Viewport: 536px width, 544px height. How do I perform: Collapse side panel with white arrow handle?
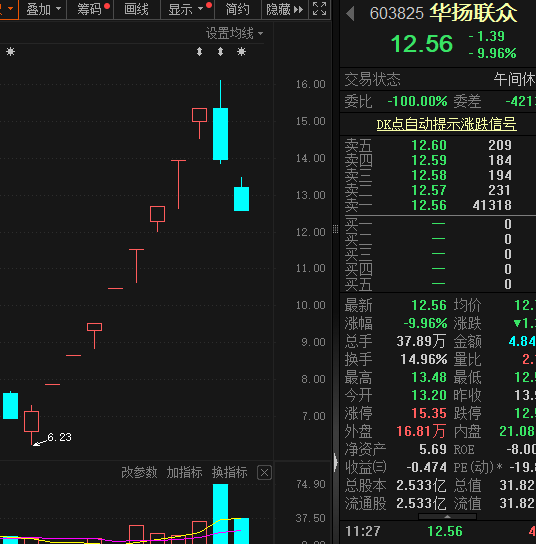click(x=335, y=462)
